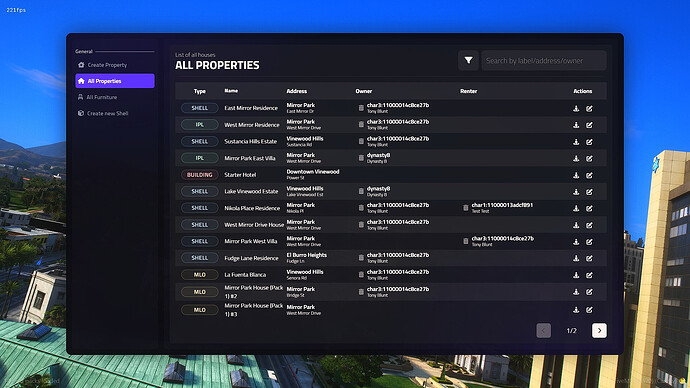Image resolution: width=690 pixels, height=388 pixels.
Task: Click the Type column header
Action: click(200, 91)
